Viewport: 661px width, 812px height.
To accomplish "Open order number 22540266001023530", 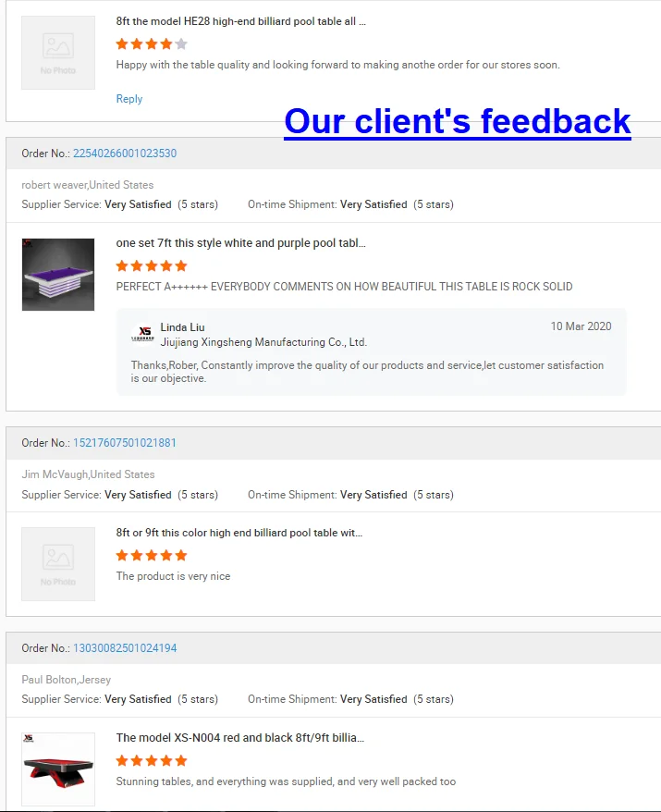I will 125,154.
